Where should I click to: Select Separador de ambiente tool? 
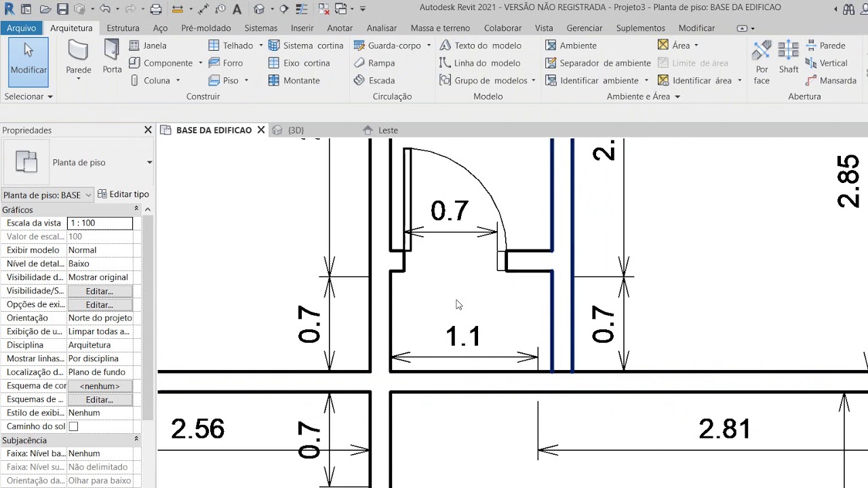click(598, 63)
